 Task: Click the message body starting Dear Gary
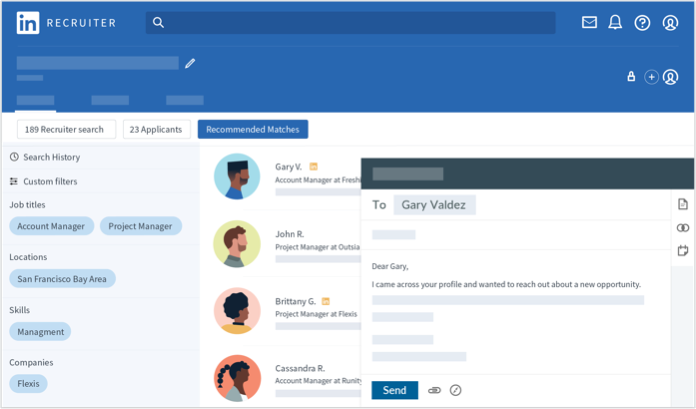[516, 311]
